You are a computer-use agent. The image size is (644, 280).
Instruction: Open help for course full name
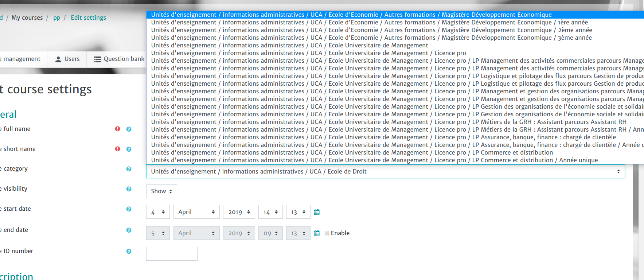point(129,129)
